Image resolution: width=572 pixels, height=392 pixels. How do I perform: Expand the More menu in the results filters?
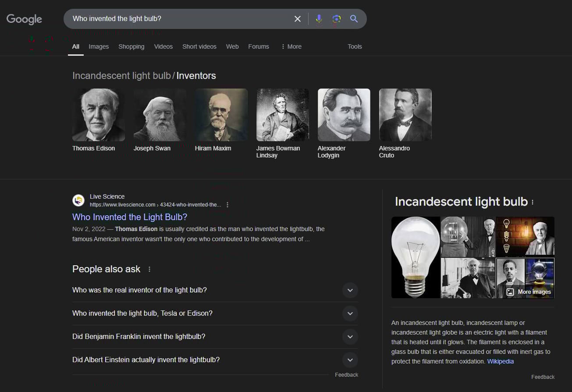tap(291, 46)
